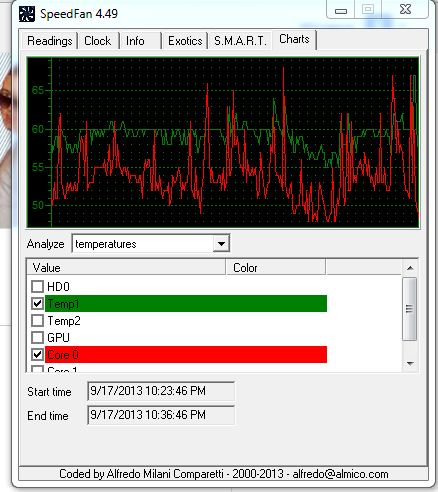Screen dimensions: 438x492
Task: Click the Start time field
Action: (161, 391)
